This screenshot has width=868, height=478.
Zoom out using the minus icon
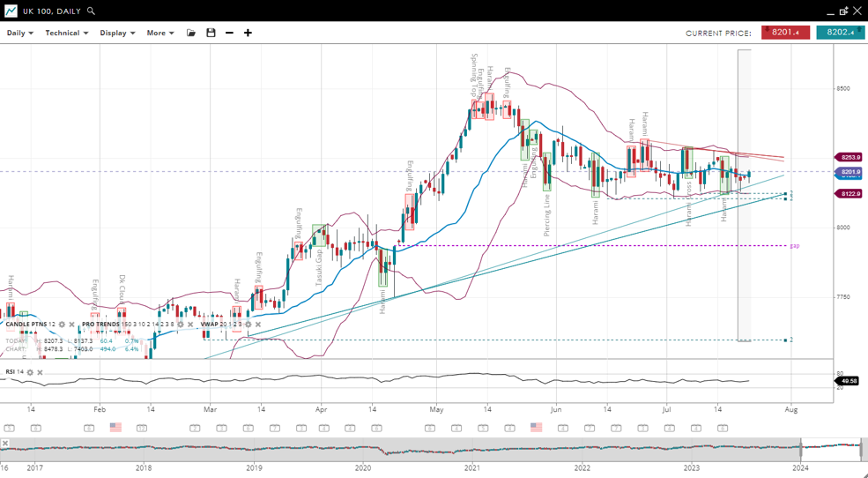(x=230, y=33)
